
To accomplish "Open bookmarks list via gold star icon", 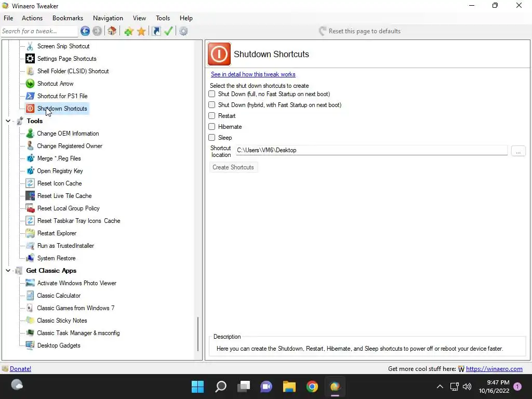I will [x=141, y=32].
